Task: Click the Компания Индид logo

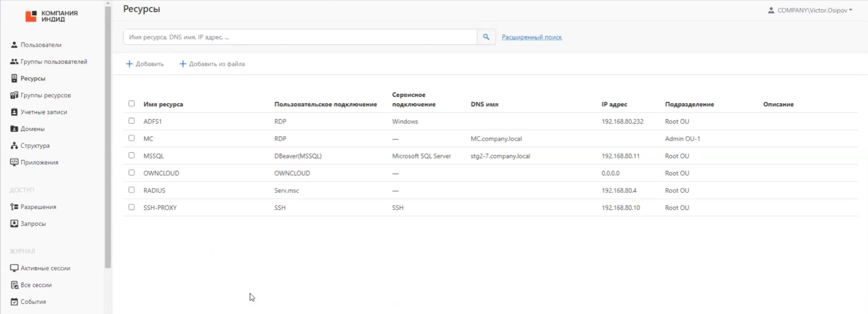Action: coord(51,16)
